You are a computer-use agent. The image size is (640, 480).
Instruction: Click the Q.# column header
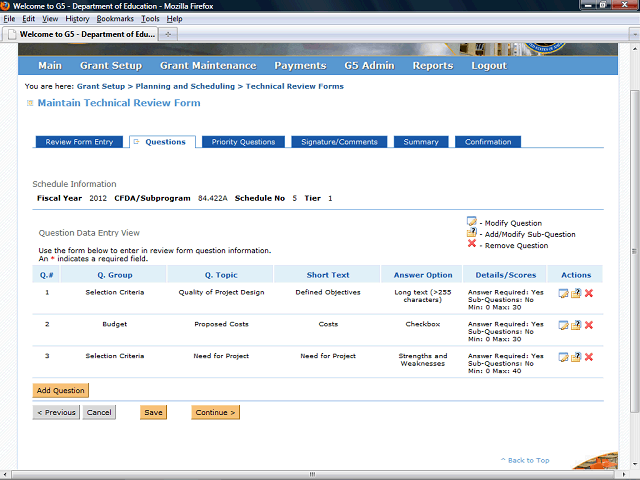[x=46, y=275]
